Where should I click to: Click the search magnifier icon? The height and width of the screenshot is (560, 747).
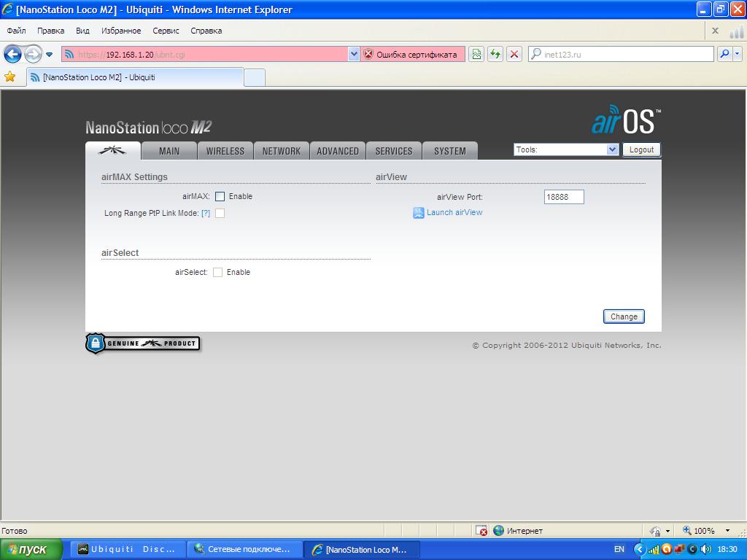pos(724,54)
